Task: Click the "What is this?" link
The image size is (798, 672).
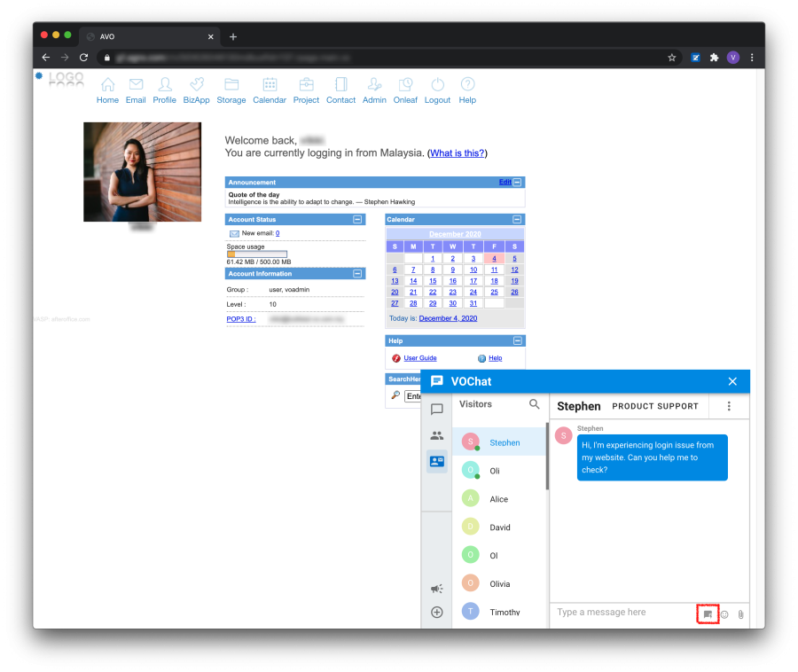Action: tap(458, 153)
